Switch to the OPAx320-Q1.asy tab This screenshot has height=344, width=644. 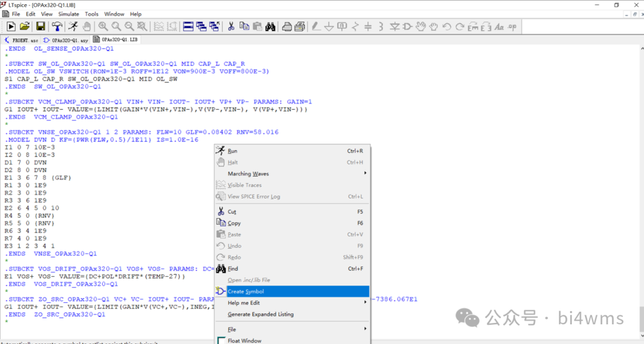point(66,40)
